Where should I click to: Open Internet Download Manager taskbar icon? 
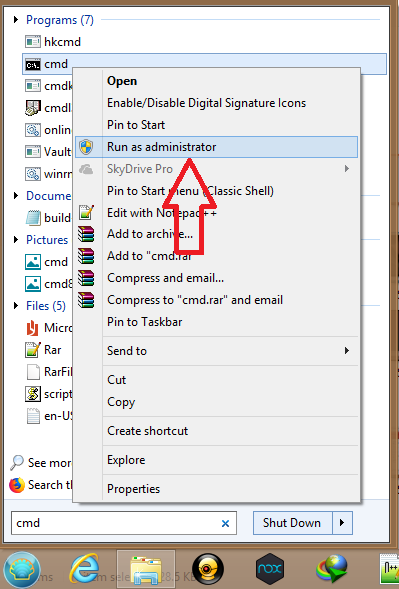point(331,569)
